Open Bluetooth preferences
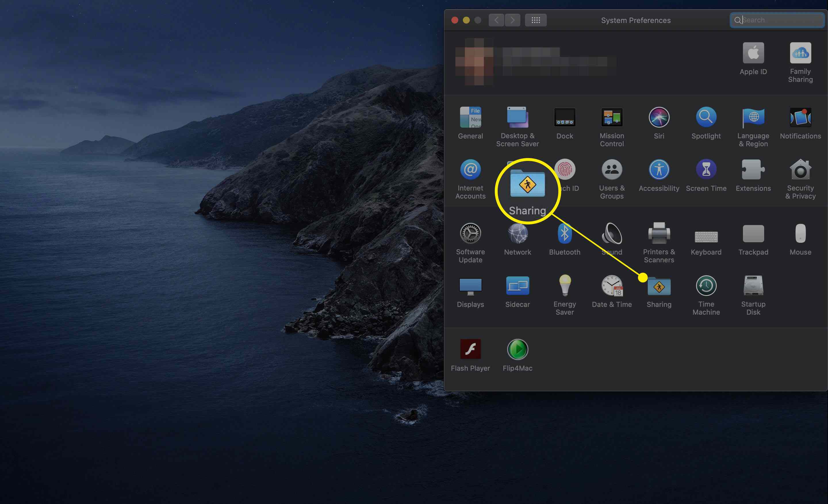The image size is (828, 504). (565, 233)
